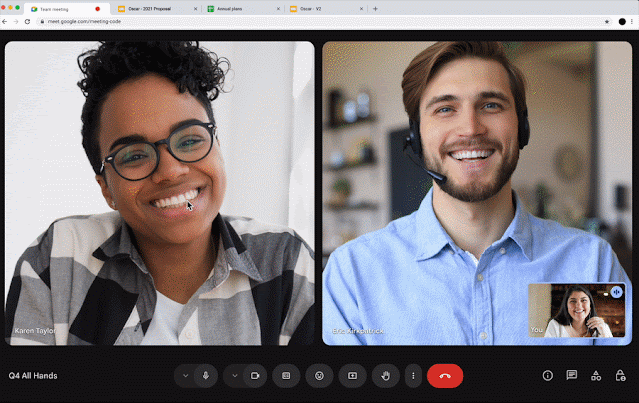This screenshot has width=639, height=403.
Task: Click the red leave call button
Action: click(x=445, y=376)
